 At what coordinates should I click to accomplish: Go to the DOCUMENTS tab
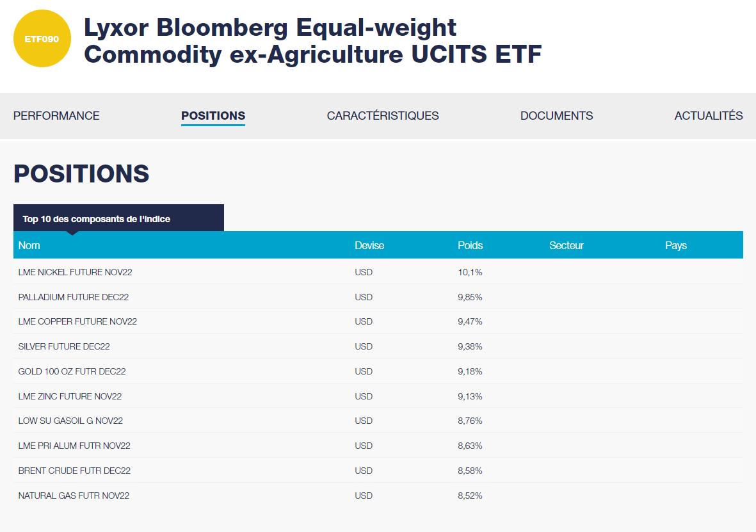[556, 116]
